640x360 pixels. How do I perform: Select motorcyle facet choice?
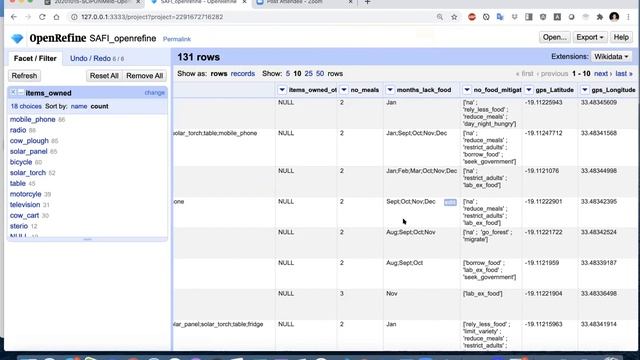coord(25,194)
